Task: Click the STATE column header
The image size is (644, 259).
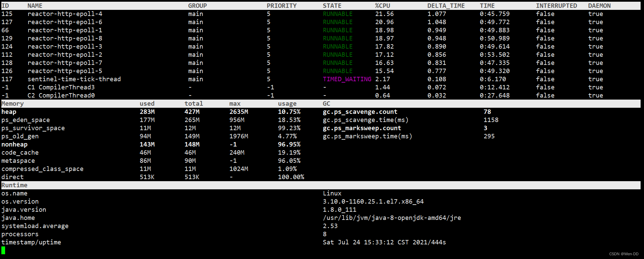Action: tap(332, 6)
